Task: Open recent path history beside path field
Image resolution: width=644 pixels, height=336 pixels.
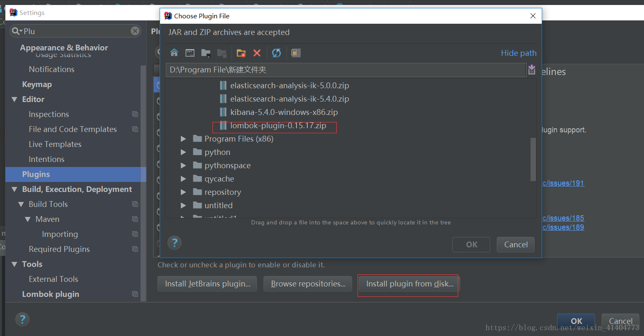Action: (x=532, y=70)
